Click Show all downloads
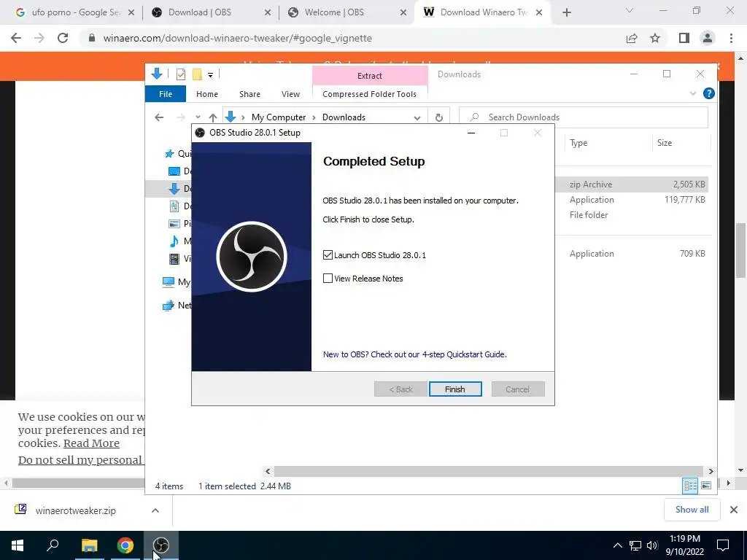The width and height of the screenshot is (747, 560). 692,510
